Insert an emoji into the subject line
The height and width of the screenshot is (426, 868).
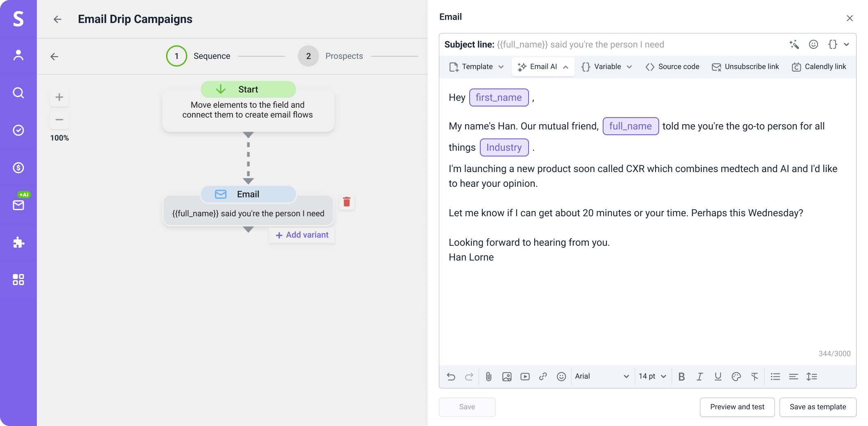click(814, 45)
